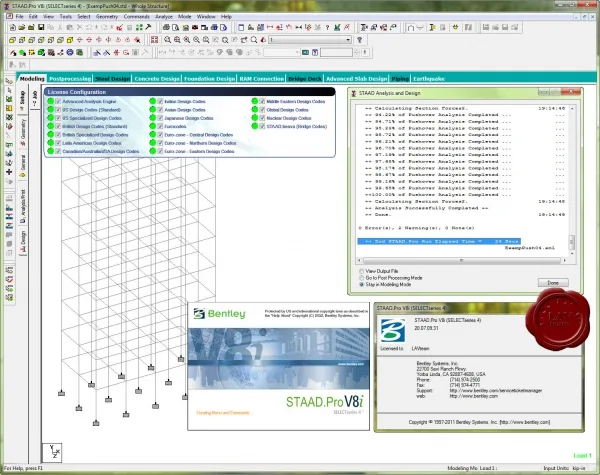Click the question mark help toolbar icon
The height and width of the screenshot is (475, 600).
pyautogui.click(x=327, y=28)
